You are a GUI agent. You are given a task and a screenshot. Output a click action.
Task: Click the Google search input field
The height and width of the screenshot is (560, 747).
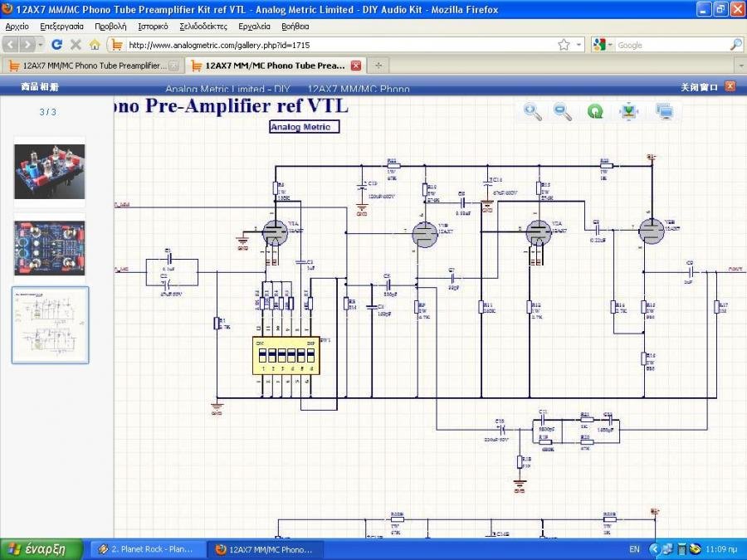coord(672,46)
